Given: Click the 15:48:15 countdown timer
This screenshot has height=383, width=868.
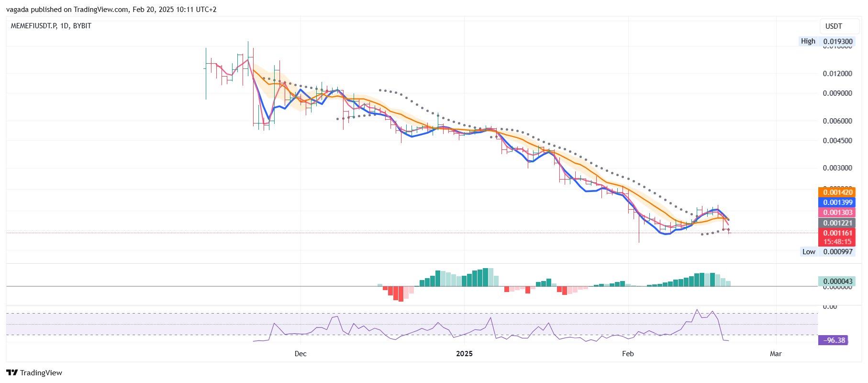Looking at the screenshot, I should (x=837, y=242).
